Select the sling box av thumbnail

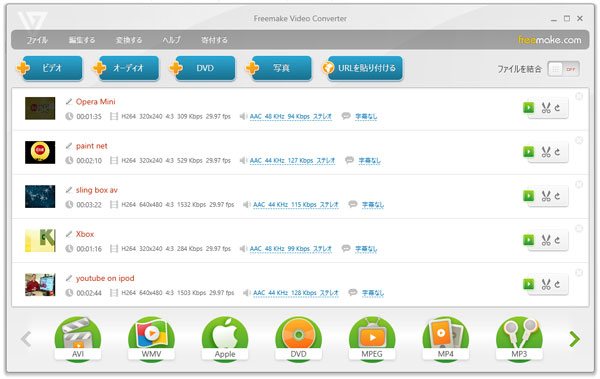tap(40, 196)
